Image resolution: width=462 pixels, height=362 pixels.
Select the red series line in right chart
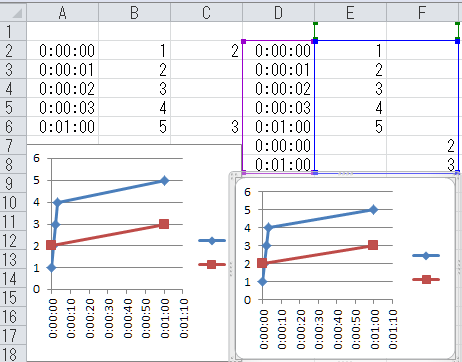click(x=317, y=254)
